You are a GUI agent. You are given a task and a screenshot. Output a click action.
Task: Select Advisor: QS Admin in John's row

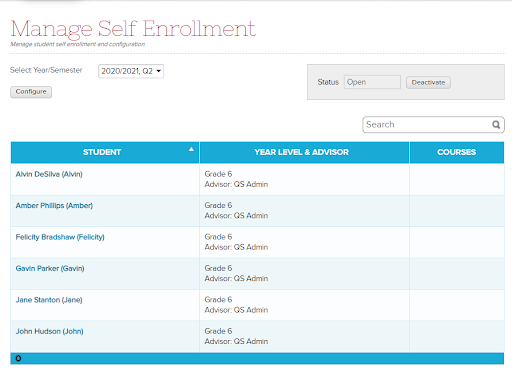point(236,341)
